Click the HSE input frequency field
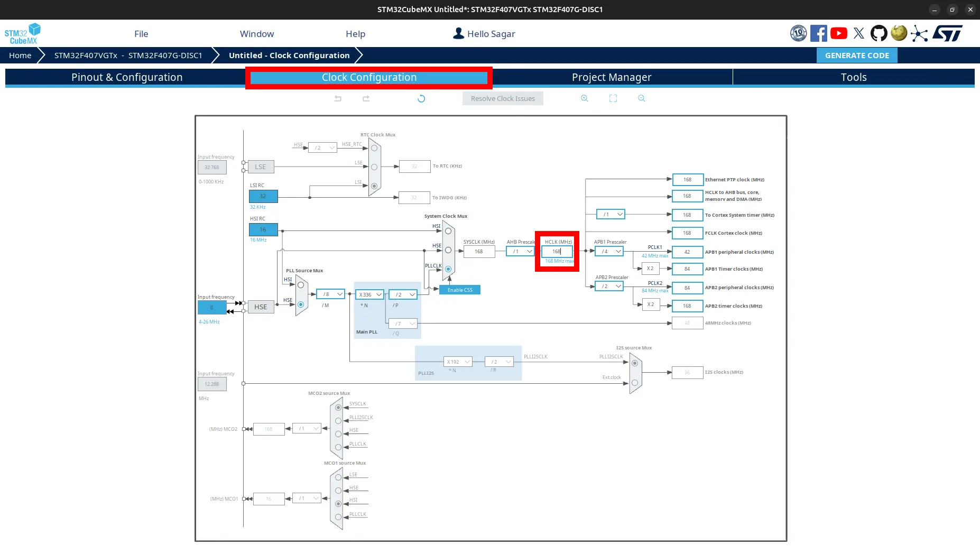Viewport: 980px width, 554px height. click(212, 307)
